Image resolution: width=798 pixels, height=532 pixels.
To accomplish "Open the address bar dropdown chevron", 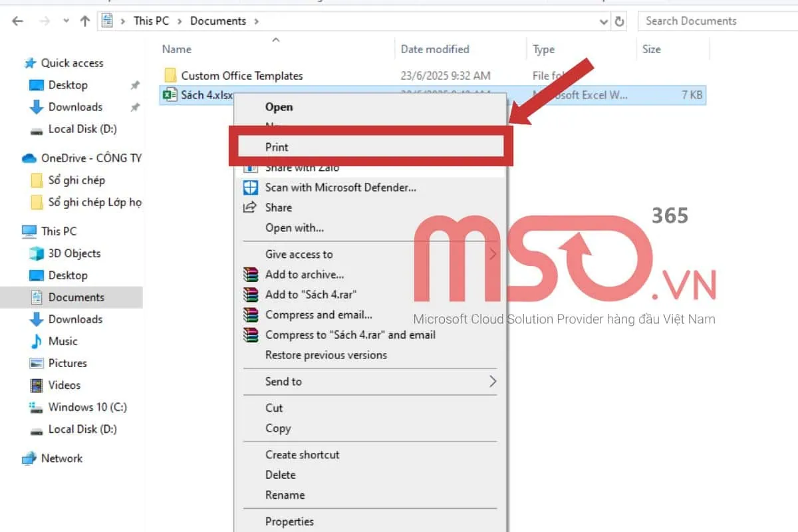I will tap(603, 21).
